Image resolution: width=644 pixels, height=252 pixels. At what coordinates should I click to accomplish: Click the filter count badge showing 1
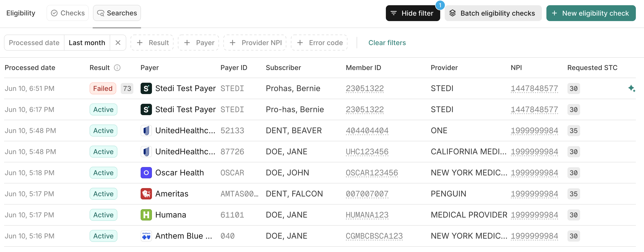click(x=440, y=5)
